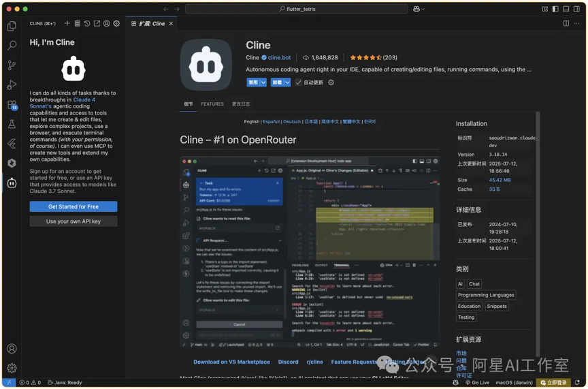
Task: Click Go Live in the status bar
Action: [x=477, y=382]
